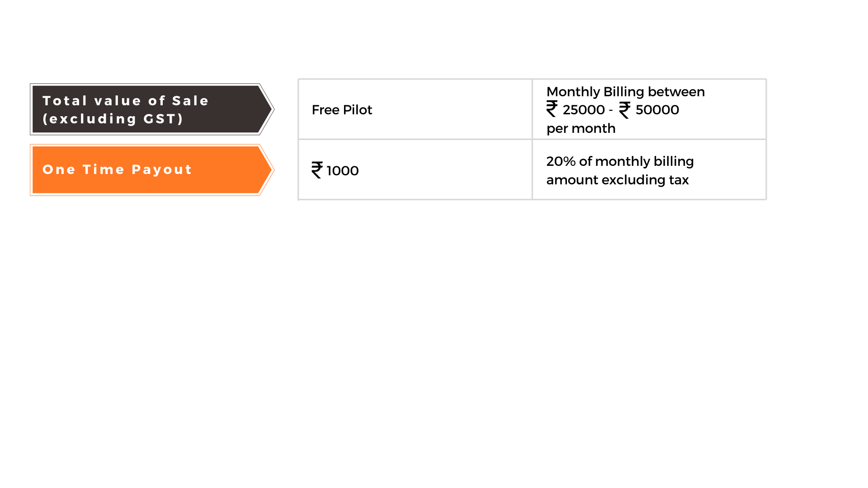Viewport: 868px width, 488px height.
Task: Click the 25000 value in billing range
Action: pyautogui.click(x=584, y=110)
